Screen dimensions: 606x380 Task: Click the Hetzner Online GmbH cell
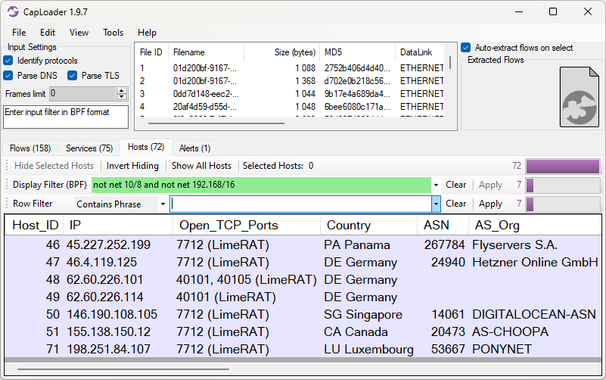535,262
